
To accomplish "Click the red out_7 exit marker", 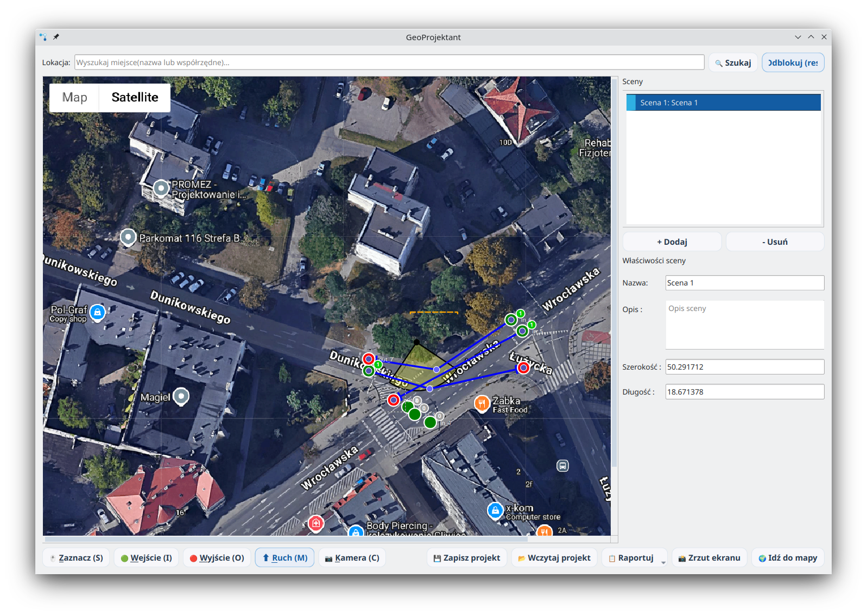I will click(x=369, y=359).
